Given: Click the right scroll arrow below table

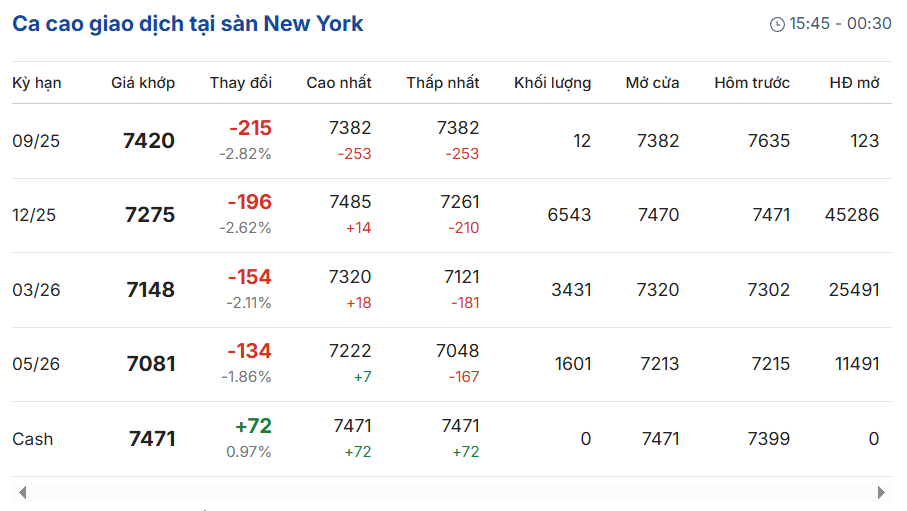Looking at the screenshot, I should click(x=881, y=492).
